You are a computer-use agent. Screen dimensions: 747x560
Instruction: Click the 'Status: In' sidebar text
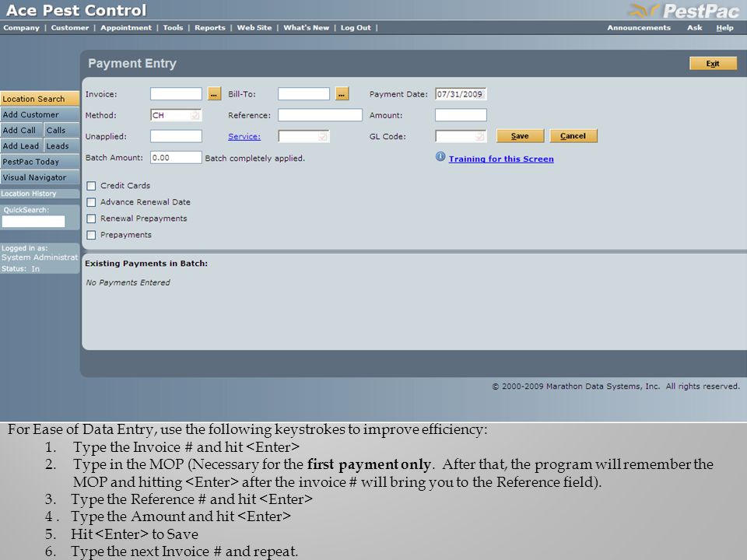20,268
